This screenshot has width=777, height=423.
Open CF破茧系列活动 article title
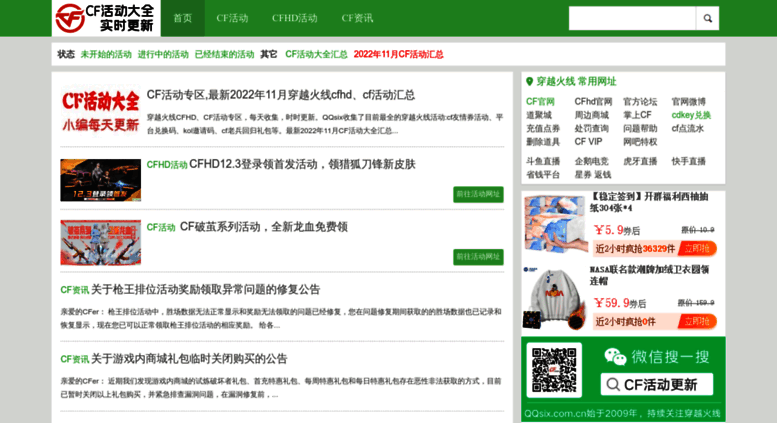[264, 227]
